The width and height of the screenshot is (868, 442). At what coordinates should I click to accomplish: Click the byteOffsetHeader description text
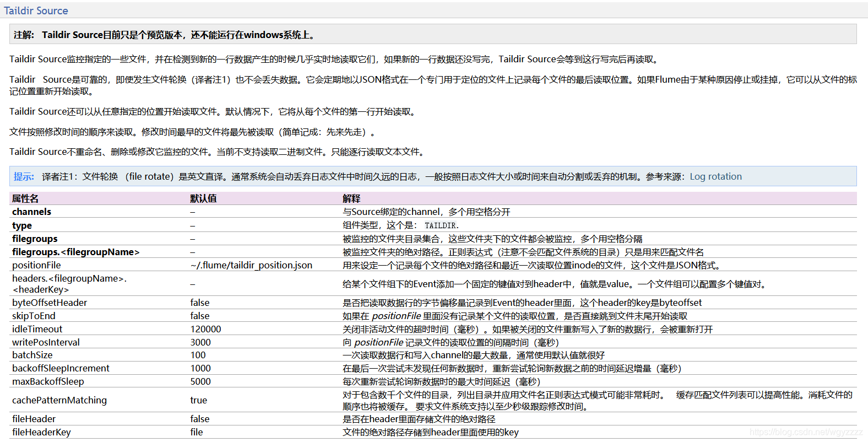point(522,303)
